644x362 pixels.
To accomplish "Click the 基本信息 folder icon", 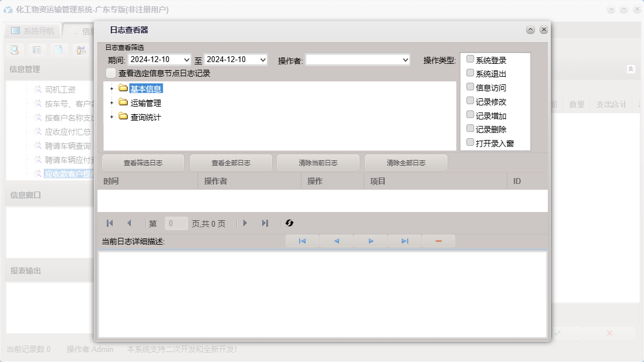I will coord(123,88).
